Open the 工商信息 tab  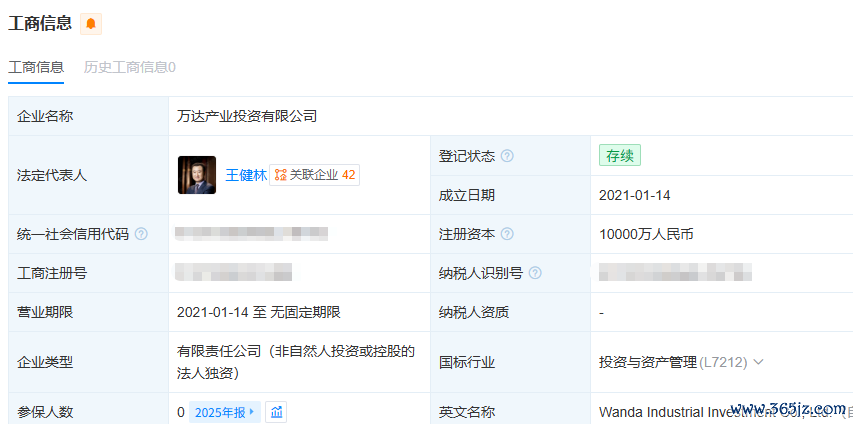[36, 67]
